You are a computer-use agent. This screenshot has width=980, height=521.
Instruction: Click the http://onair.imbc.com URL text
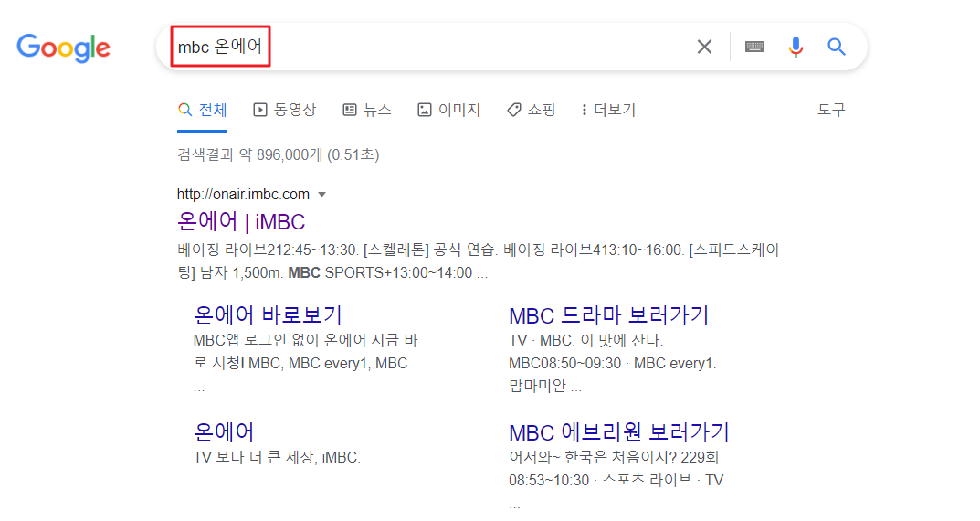[243, 195]
